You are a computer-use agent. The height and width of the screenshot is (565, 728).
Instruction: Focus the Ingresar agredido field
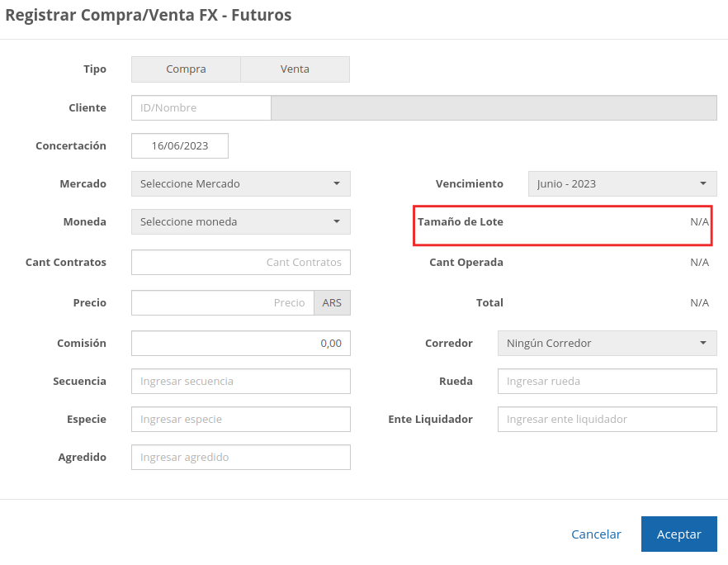pyautogui.click(x=240, y=458)
